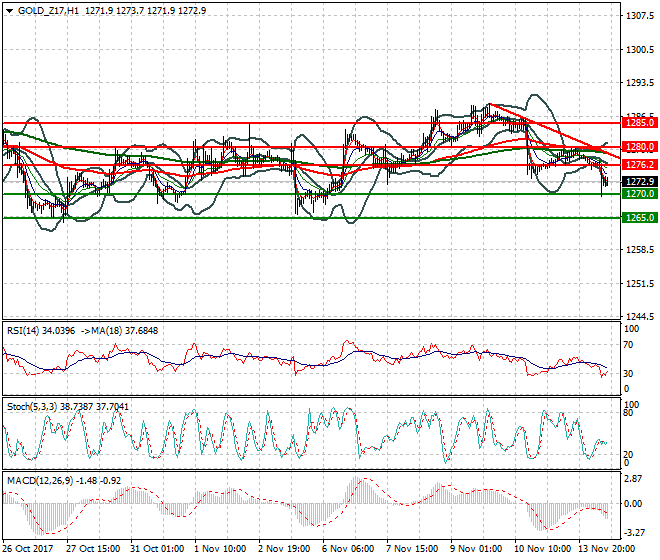Click the 1 Nov 10:00 time label
This screenshot has width=660, height=560.
tap(220, 549)
